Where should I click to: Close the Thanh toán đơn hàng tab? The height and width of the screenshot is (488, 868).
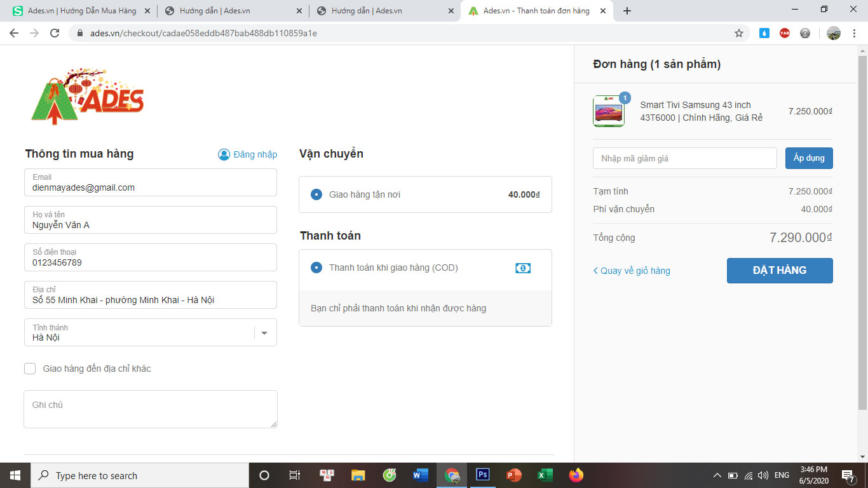click(x=603, y=11)
